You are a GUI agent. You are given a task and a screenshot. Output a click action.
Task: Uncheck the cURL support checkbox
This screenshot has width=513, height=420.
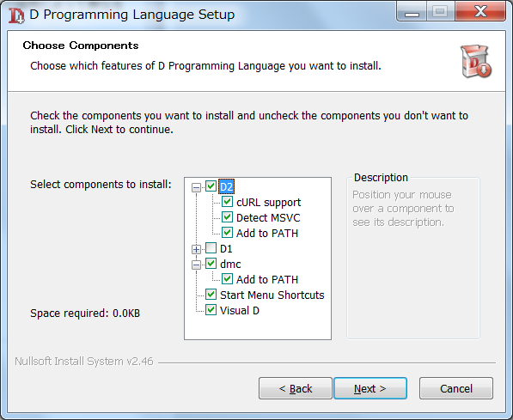point(227,202)
